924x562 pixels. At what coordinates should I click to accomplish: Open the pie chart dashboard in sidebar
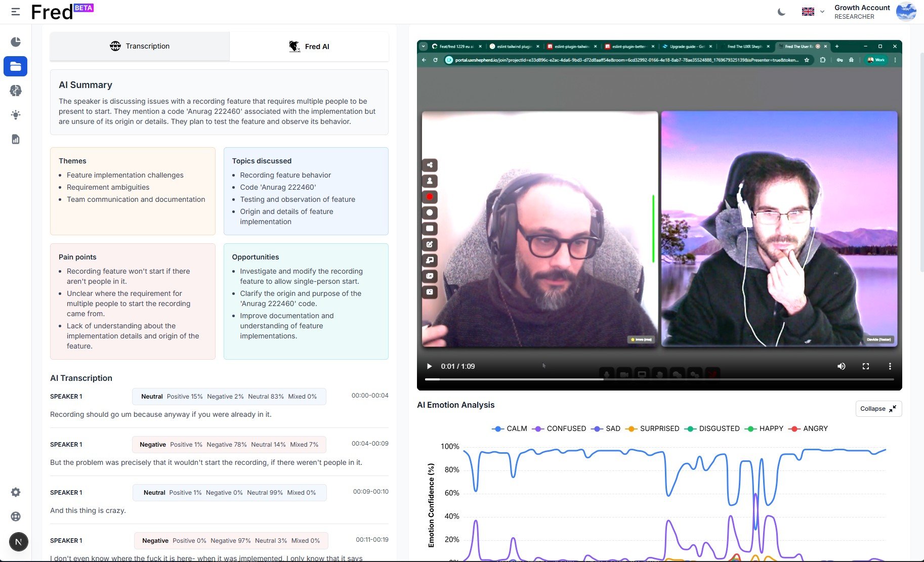(16, 41)
